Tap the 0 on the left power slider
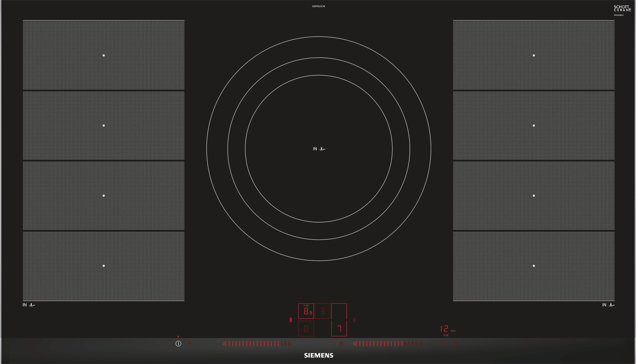 [x=224, y=344]
